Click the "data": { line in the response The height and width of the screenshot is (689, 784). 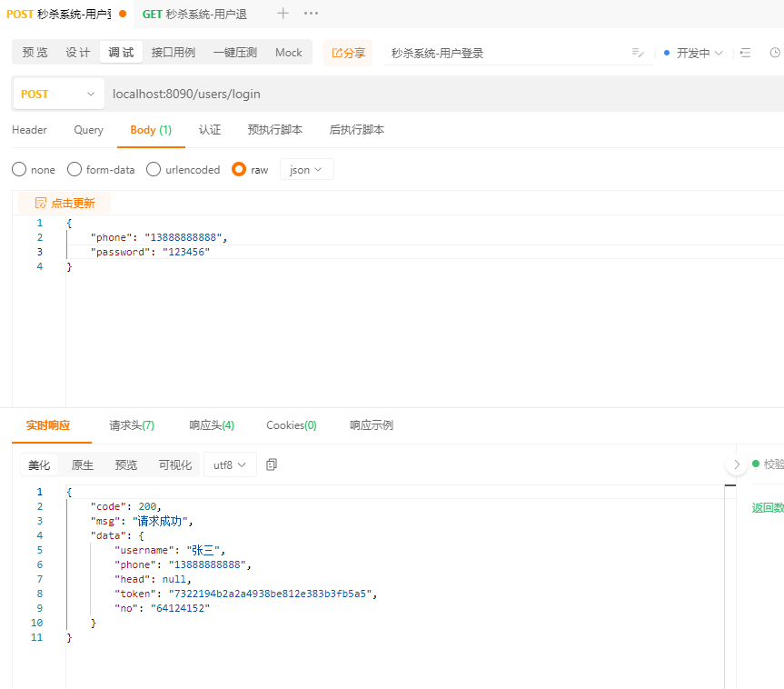(x=117, y=536)
